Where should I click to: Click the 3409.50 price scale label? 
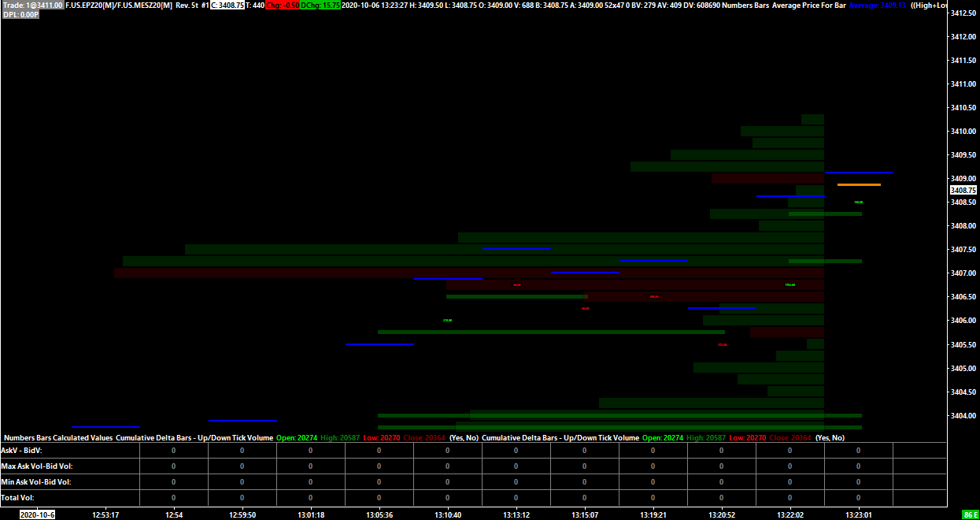[x=964, y=154]
